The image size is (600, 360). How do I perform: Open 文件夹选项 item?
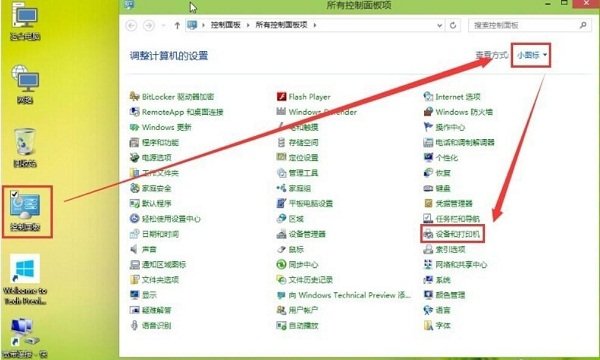point(154,280)
